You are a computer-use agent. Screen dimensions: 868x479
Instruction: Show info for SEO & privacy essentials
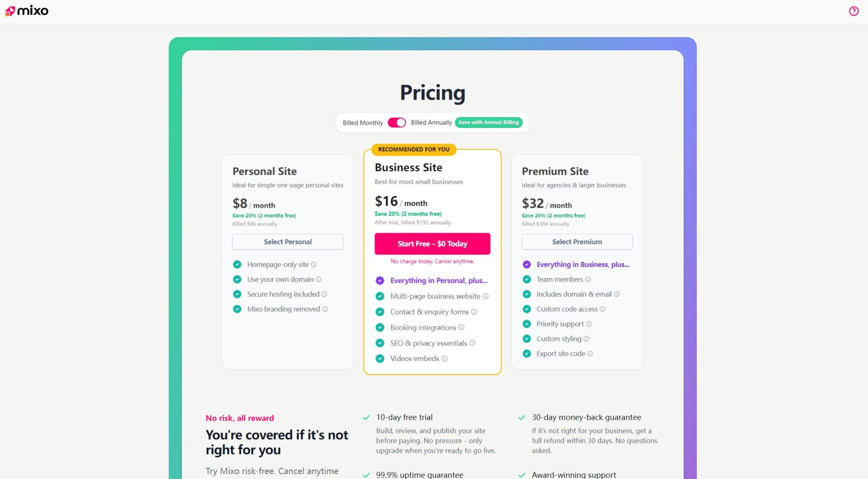[472, 343]
